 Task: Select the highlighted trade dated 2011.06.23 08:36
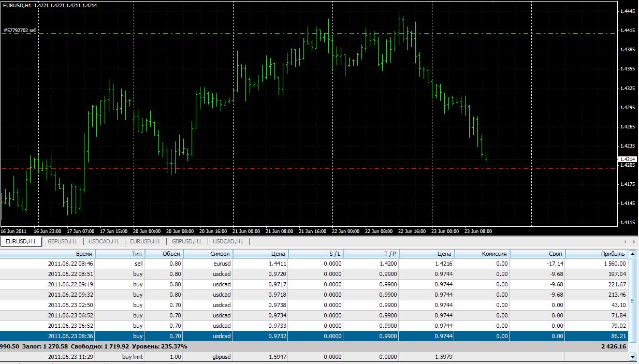[x=314, y=336]
